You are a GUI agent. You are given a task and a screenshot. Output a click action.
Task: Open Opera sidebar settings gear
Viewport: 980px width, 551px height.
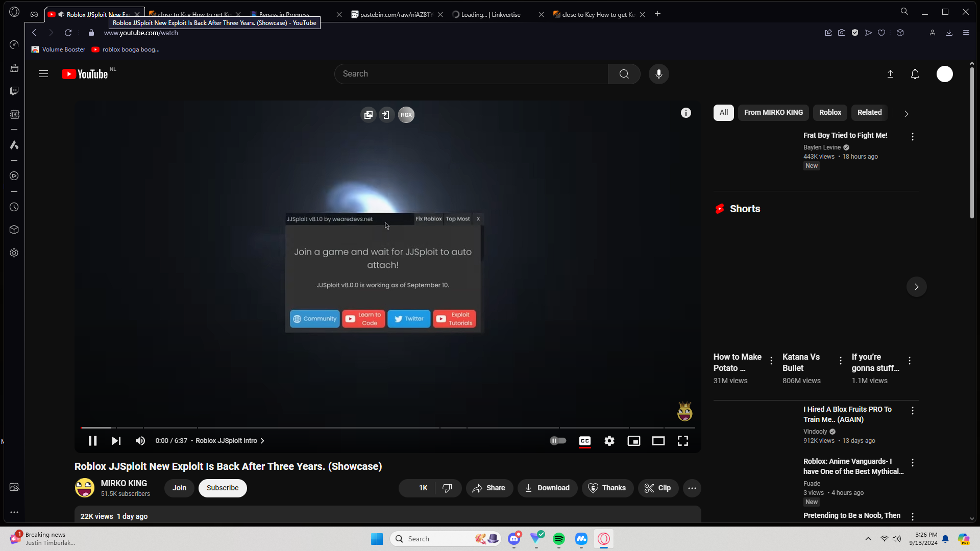point(14,253)
